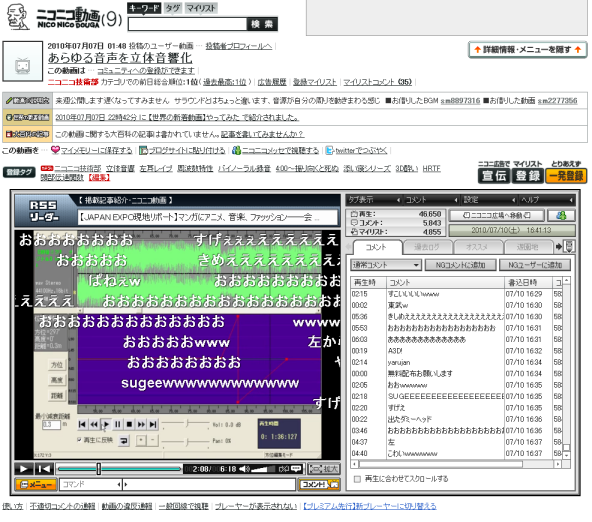Select the キーワード search tab
Image resolution: width=592 pixels, height=522 pixels.
tap(144, 8)
